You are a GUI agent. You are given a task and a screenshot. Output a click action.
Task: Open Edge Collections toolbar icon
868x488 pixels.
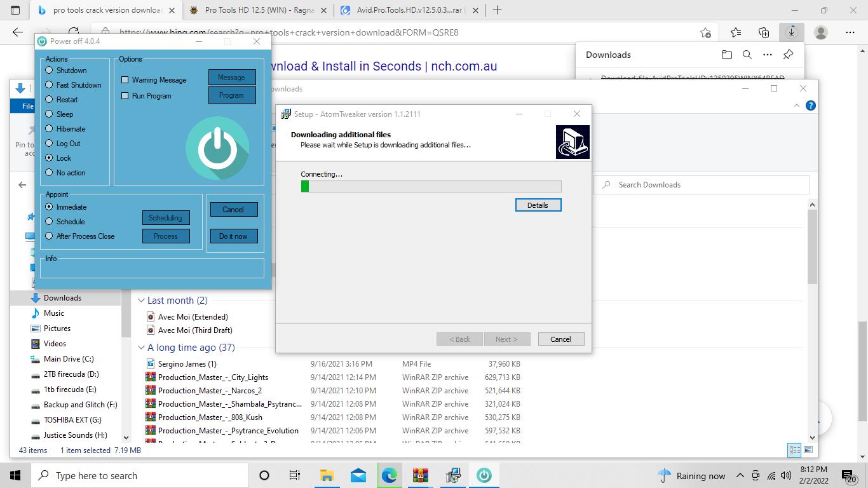click(764, 32)
